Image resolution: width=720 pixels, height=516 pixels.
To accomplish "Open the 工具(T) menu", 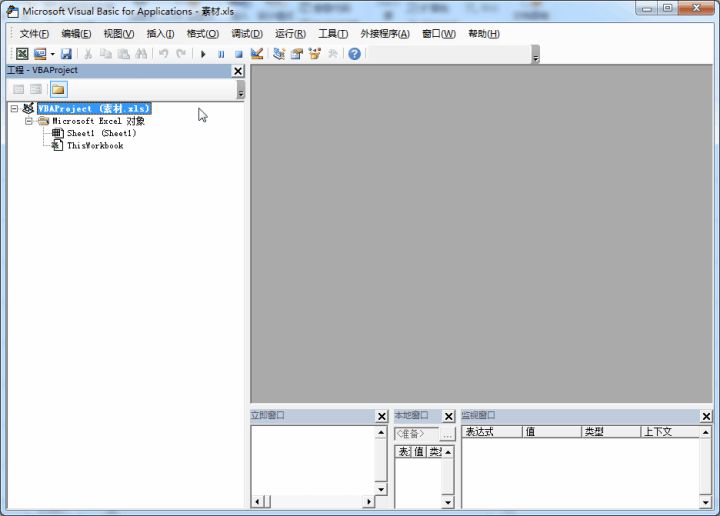I will [333, 34].
